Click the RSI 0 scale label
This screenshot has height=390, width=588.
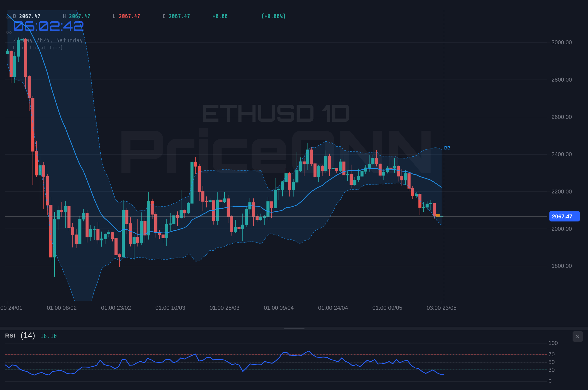(x=550, y=381)
